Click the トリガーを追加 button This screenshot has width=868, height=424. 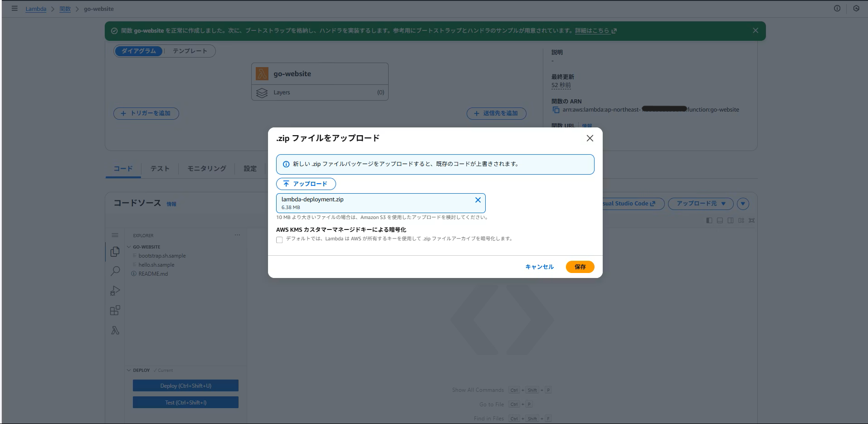(x=146, y=113)
